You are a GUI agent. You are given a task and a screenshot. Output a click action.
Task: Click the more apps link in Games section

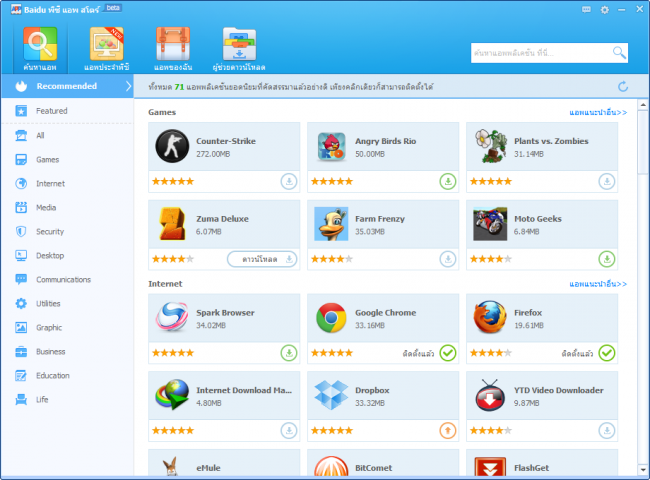coord(598,112)
